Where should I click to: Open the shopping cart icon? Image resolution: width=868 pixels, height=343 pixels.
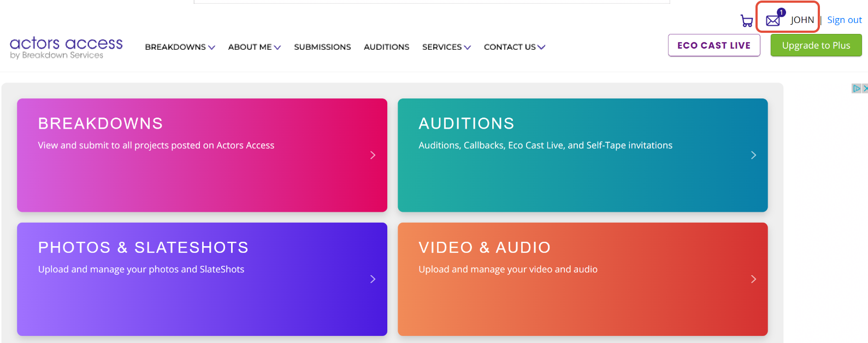click(x=746, y=21)
